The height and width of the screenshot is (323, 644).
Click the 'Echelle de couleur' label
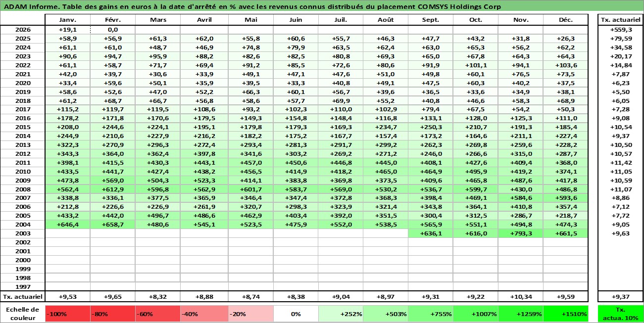(23, 314)
